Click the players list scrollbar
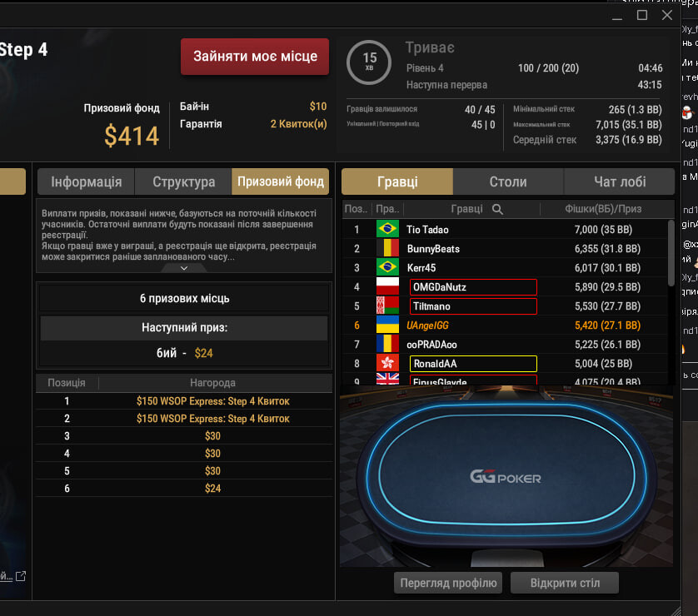Viewport: 698px width, 616px height. click(671, 254)
